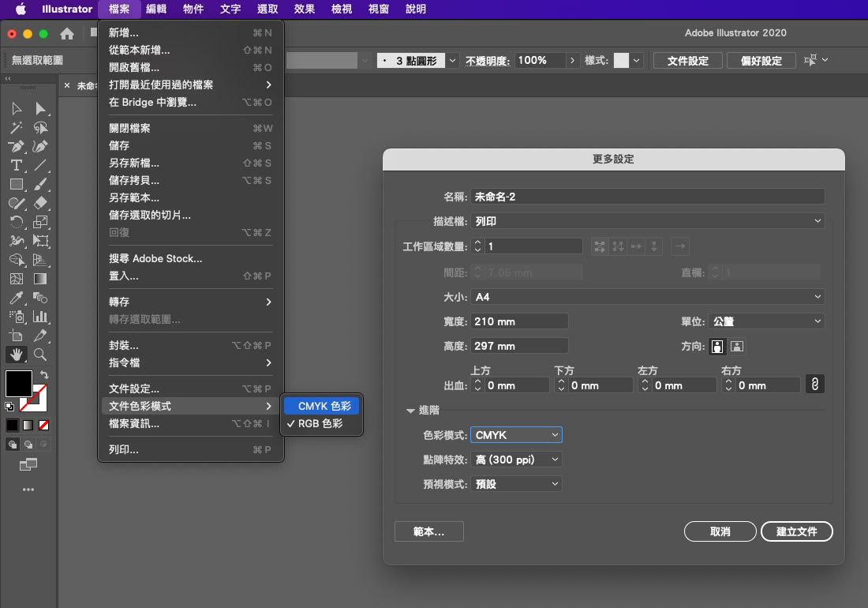Select the Eyedropper tool

tap(16, 298)
